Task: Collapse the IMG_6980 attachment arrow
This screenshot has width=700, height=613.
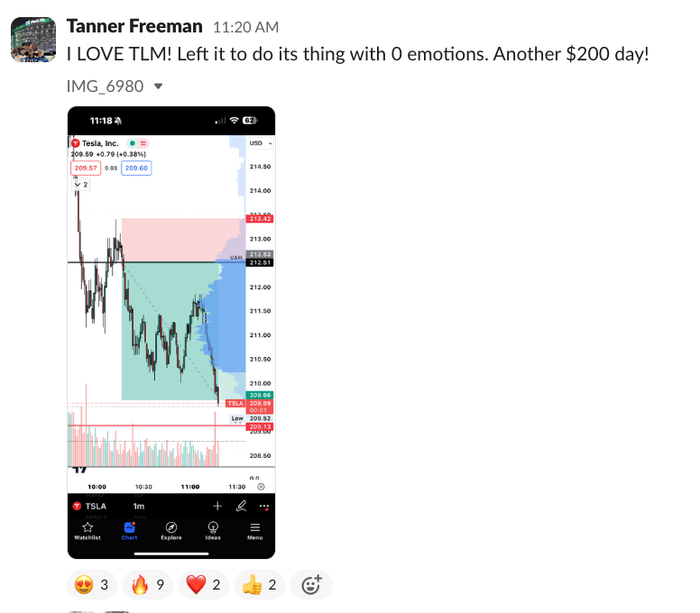Action: 159,86
